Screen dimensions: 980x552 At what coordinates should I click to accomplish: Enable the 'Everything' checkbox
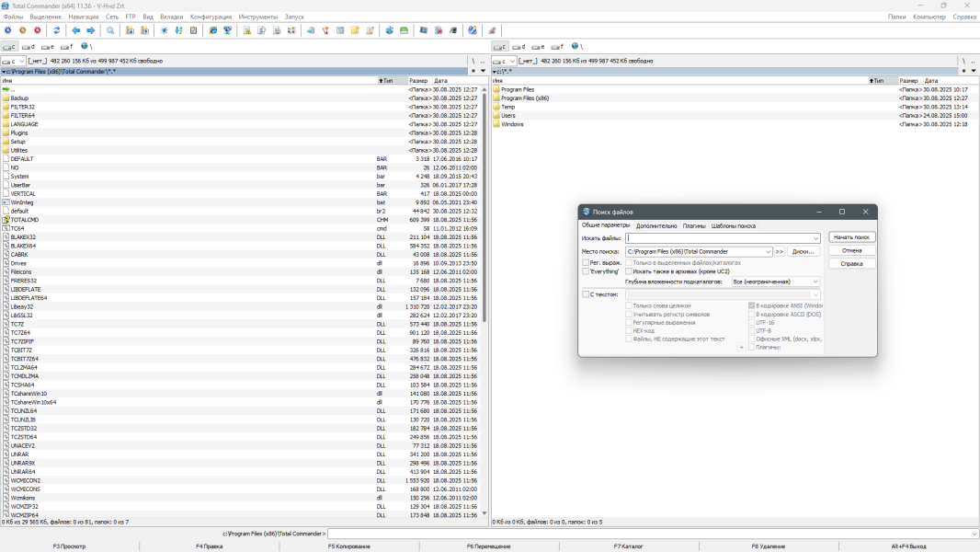point(586,271)
